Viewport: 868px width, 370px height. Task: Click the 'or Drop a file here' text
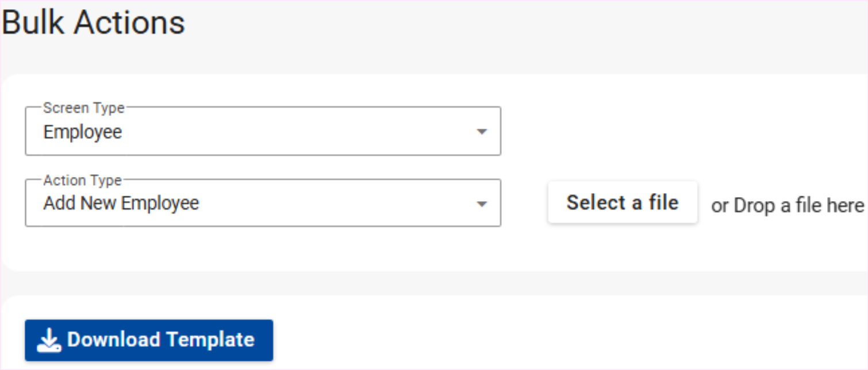click(x=788, y=206)
